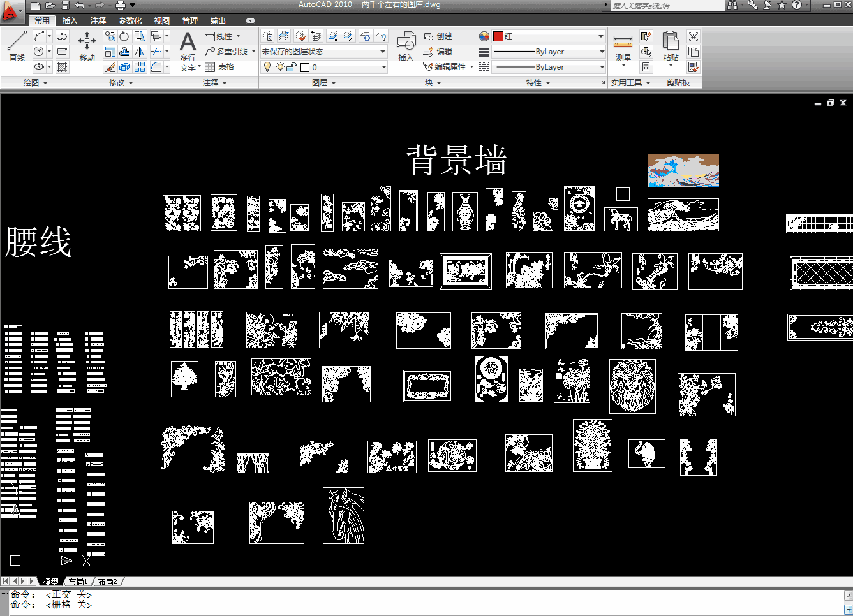
Task: Switch to the 注释 ribbon tab
Action: pyautogui.click(x=98, y=21)
